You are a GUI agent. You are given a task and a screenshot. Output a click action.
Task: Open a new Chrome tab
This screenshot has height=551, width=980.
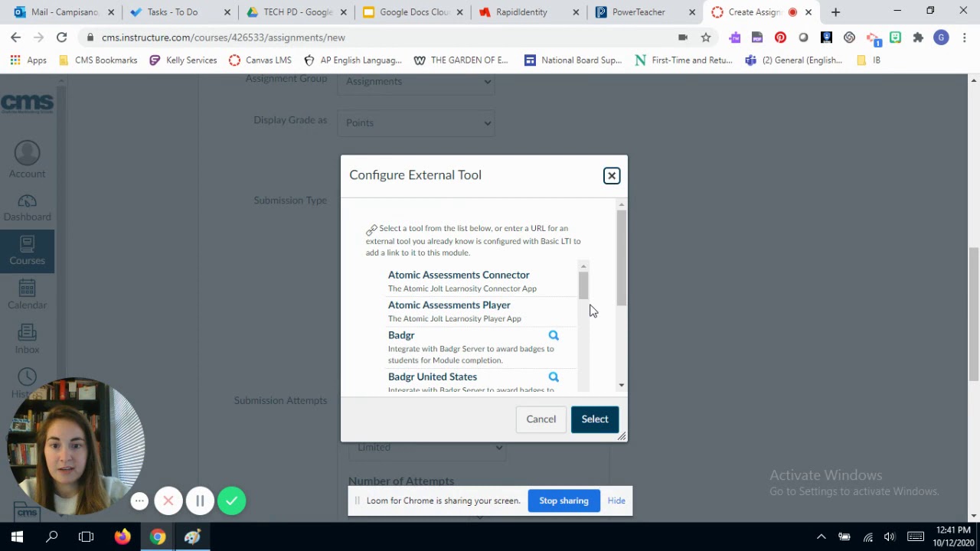pyautogui.click(x=835, y=12)
